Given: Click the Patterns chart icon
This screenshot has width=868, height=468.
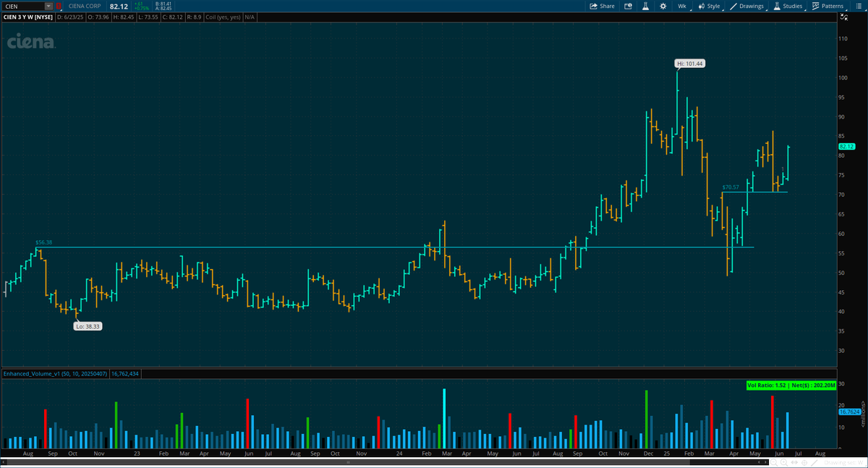Looking at the screenshot, I should 815,6.
